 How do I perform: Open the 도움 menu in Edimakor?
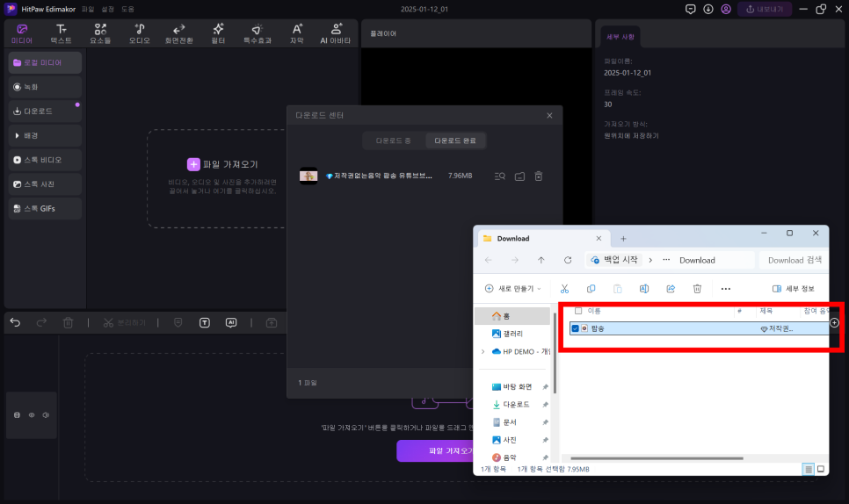point(127,9)
